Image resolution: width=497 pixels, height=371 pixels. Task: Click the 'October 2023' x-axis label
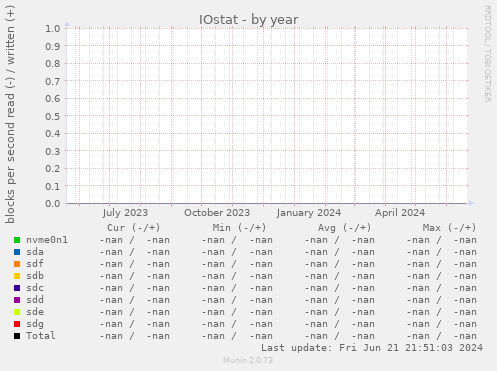click(x=217, y=213)
